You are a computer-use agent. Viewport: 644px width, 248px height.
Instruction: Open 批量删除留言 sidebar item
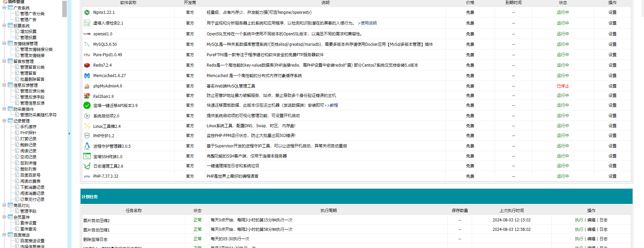click(32, 79)
